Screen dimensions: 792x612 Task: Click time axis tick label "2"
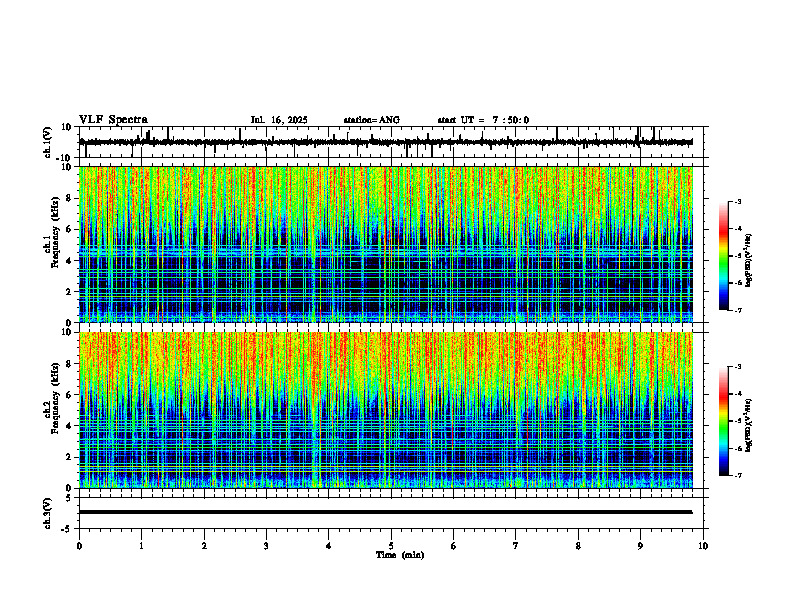pyautogui.click(x=204, y=546)
